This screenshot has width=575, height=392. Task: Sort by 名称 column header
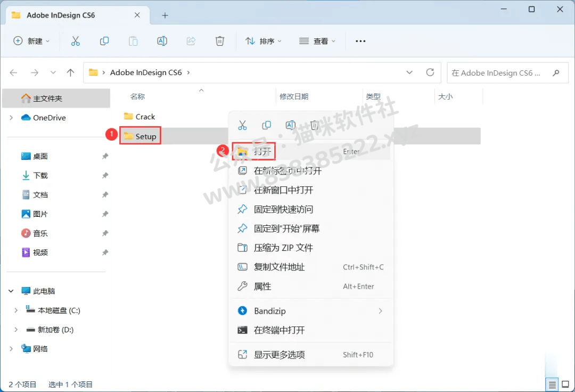[x=137, y=96]
